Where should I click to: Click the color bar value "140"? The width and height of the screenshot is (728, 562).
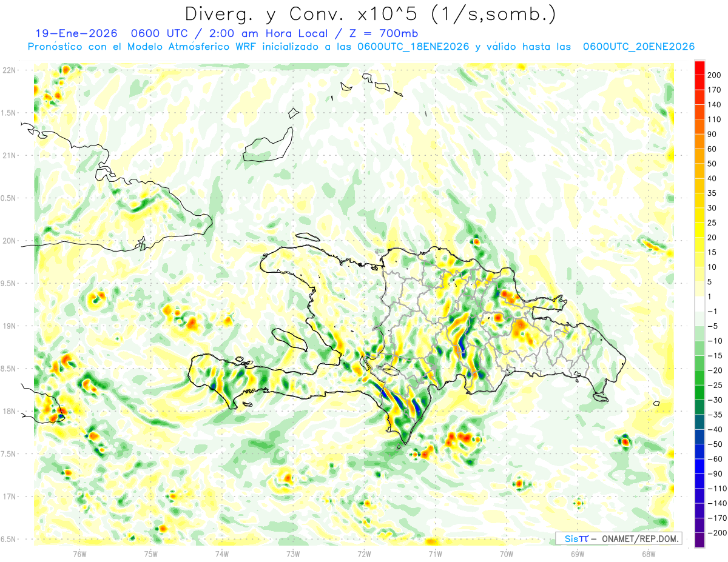click(715, 104)
